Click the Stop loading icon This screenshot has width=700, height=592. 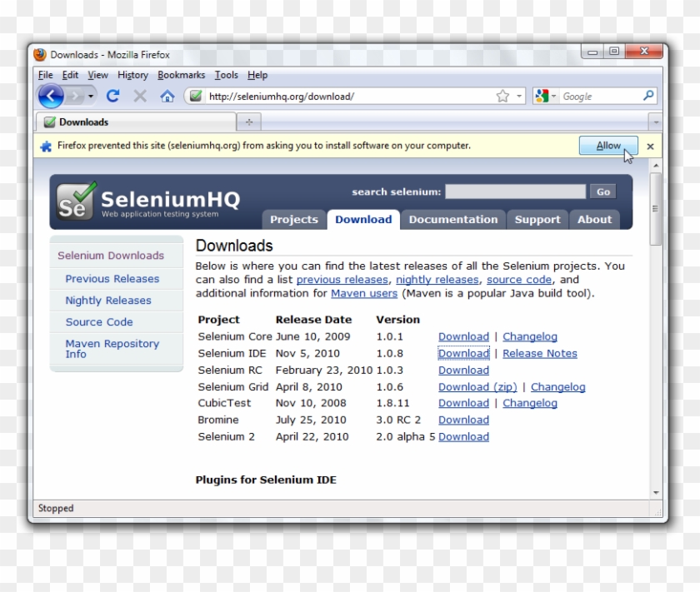pos(139,96)
